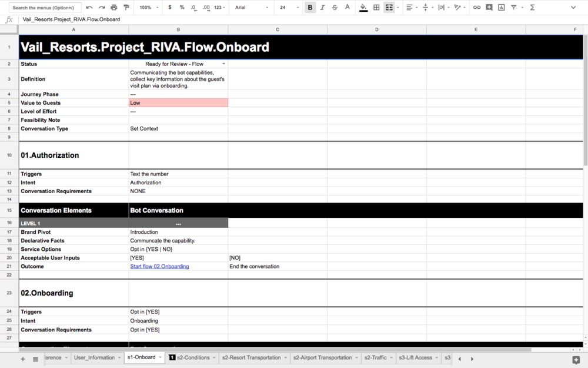Open vertical align dropdown

pos(427,8)
